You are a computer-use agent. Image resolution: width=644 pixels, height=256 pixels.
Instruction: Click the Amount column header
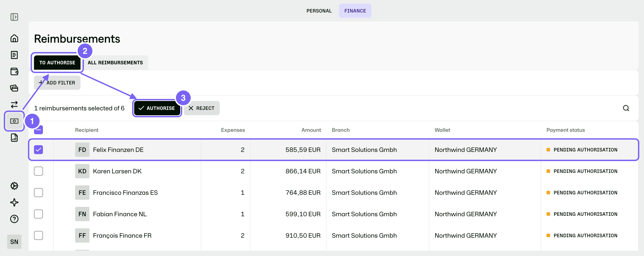click(311, 130)
